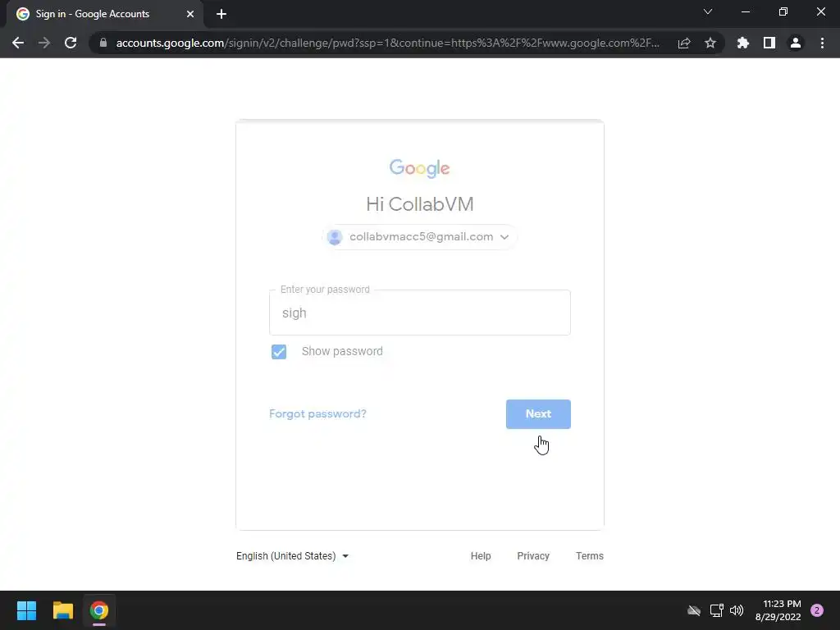
Task: View site info via the lock icon
Action: click(x=103, y=43)
